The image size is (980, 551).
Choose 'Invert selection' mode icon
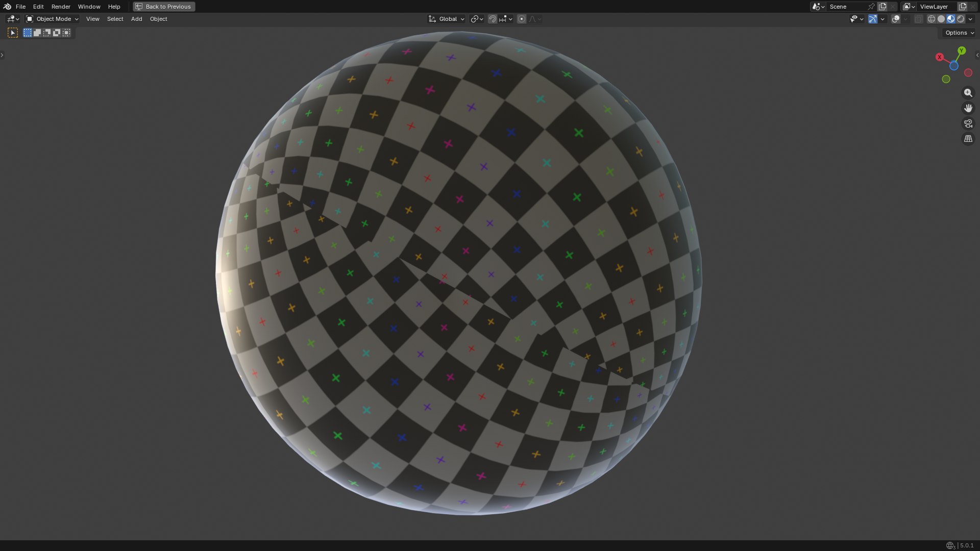(x=57, y=33)
